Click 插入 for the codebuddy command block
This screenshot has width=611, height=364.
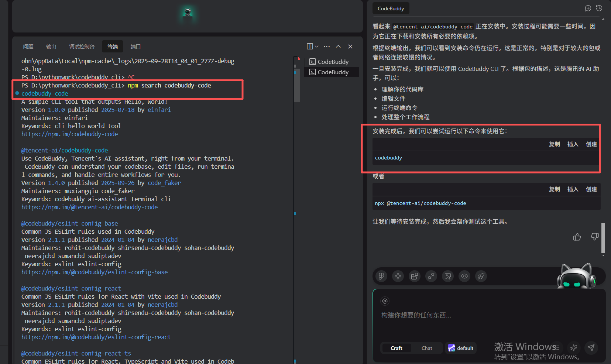(573, 144)
